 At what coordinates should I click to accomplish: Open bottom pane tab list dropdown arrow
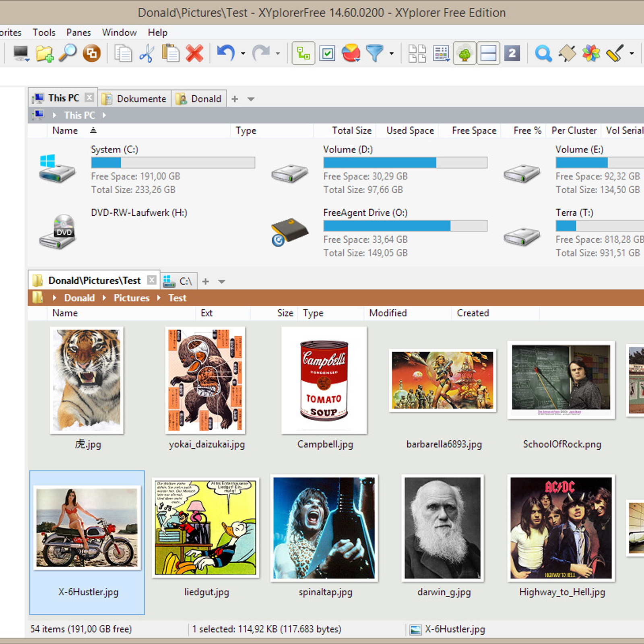click(221, 281)
